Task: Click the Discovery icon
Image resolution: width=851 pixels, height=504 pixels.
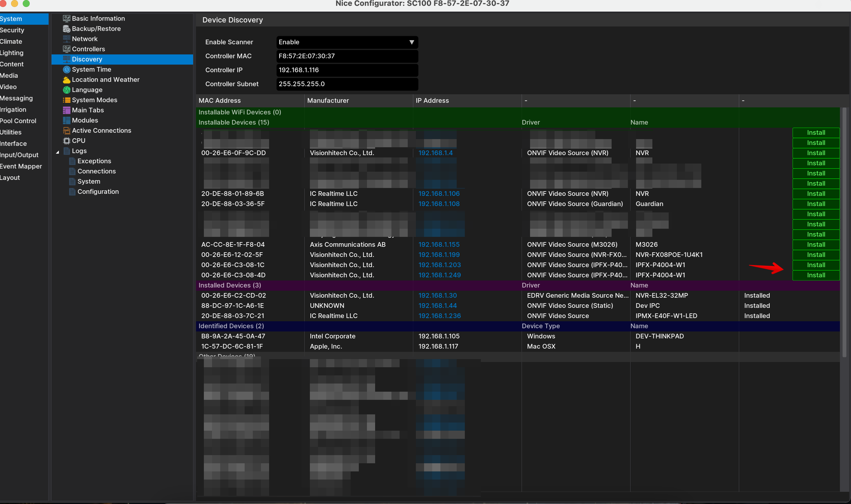Action: coord(67,59)
